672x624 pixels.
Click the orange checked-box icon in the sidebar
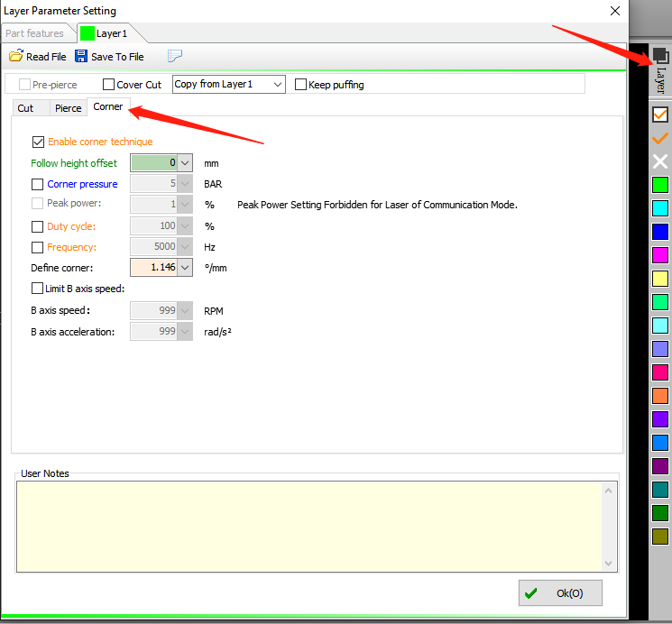click(660, 115)
